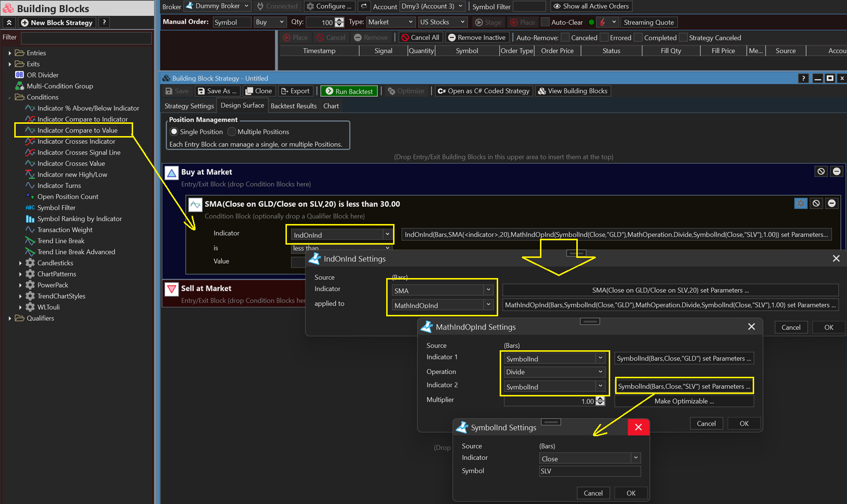Open the Strategy Settings tab
This screenshot has width=847, height=504.
[x=189, y=106]
